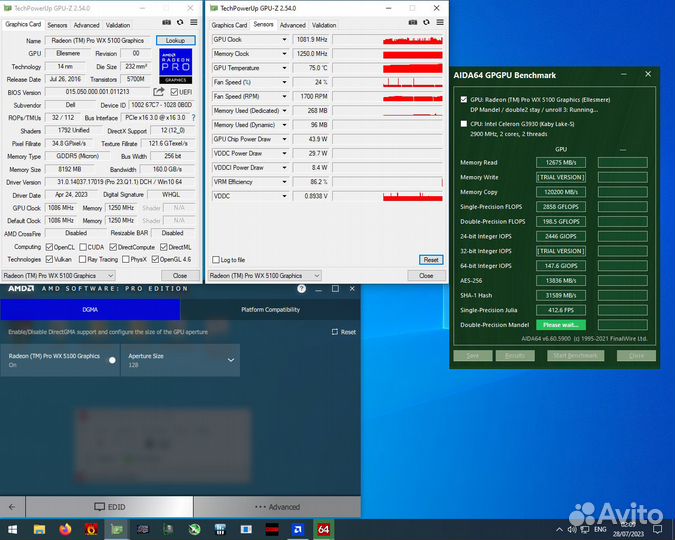The width and height of the screenshot is (675, 540).
Task: Open the GPU selector dropdown in the Sensors window
Action: tap(265, 276)
